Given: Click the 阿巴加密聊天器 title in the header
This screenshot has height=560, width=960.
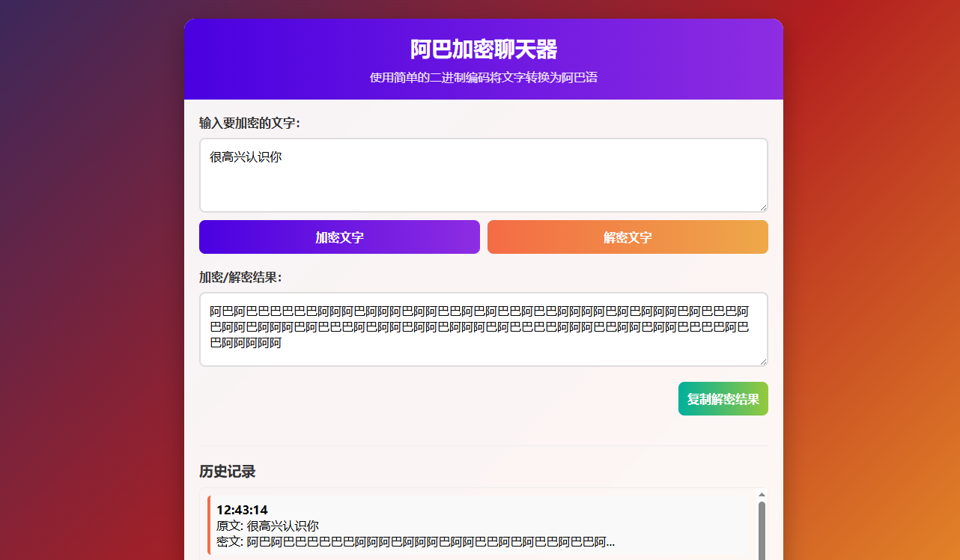Looking at the screenshot, I should coord(483,50).
